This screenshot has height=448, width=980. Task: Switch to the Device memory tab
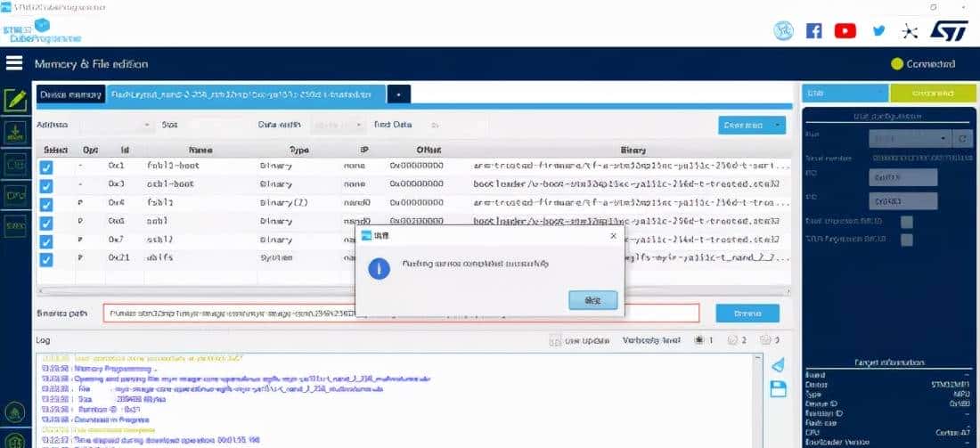click(69, 94)
